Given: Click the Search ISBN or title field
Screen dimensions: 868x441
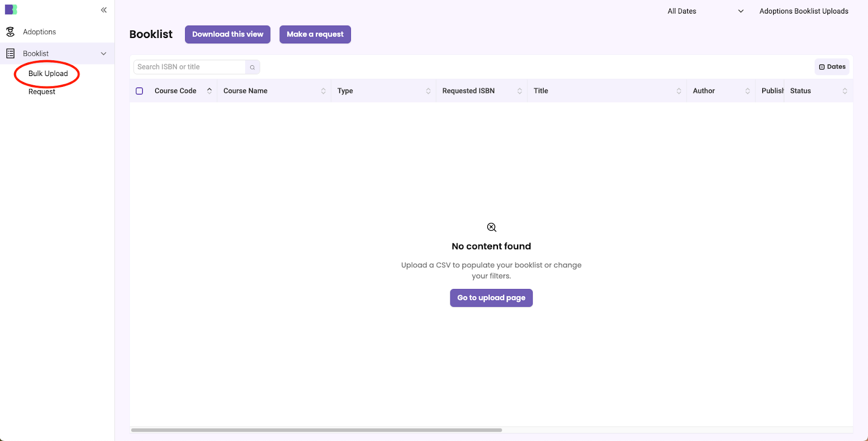Looking at the screenshot, I should click(190, 67).
